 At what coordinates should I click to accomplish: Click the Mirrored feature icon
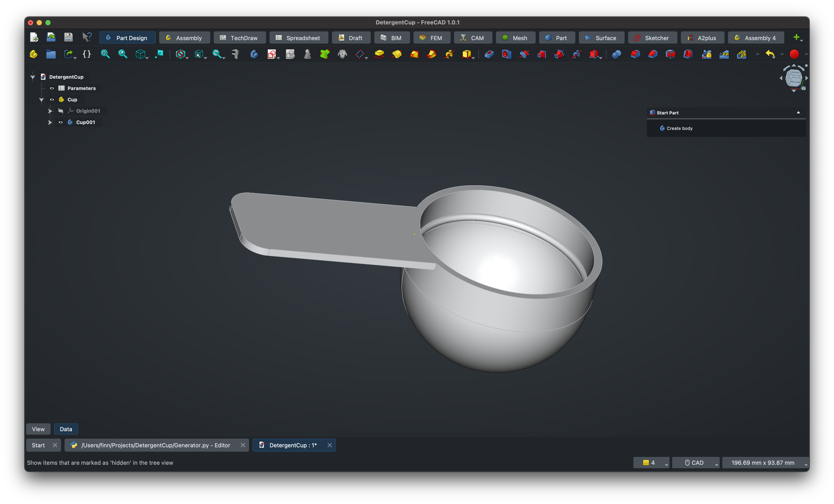click(706, 54)
